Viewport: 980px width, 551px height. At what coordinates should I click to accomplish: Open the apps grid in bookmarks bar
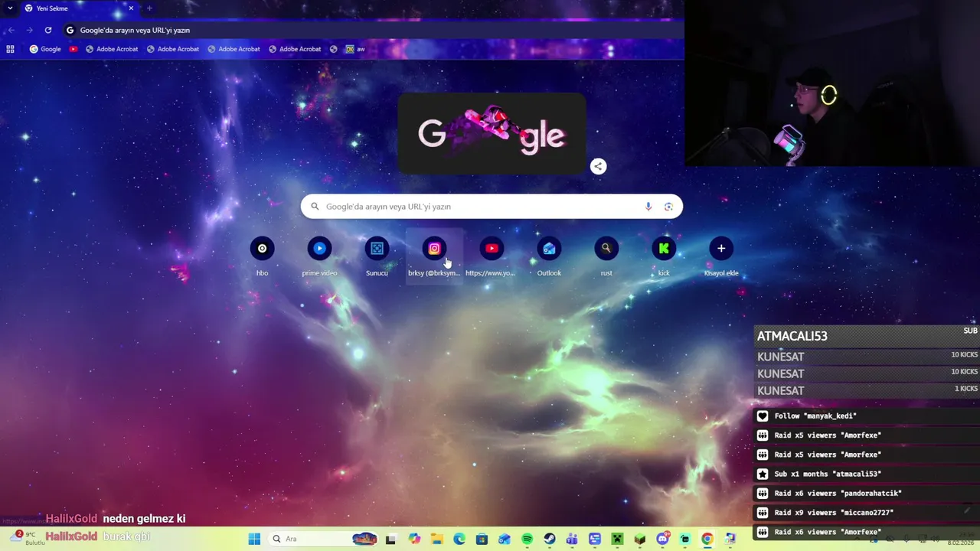(10, 49)
